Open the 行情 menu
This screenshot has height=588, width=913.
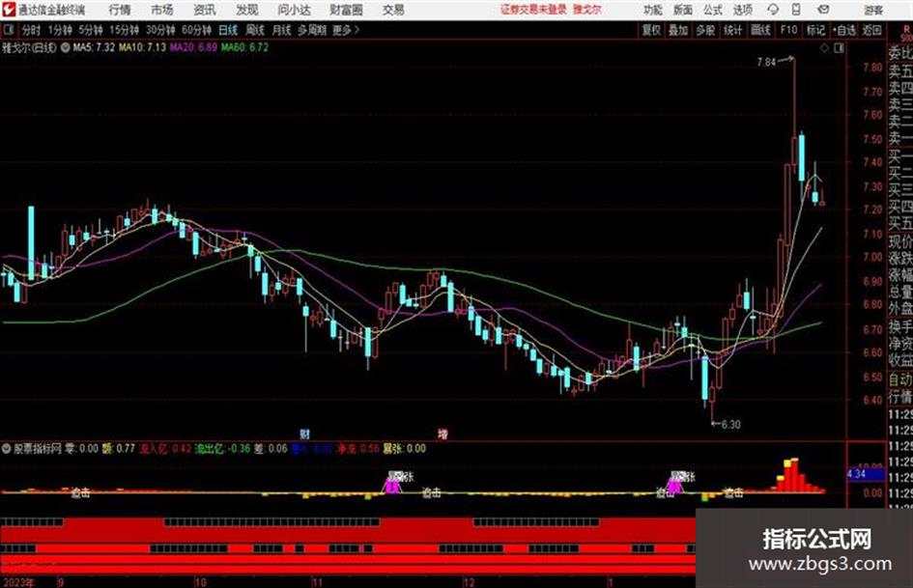120,10
